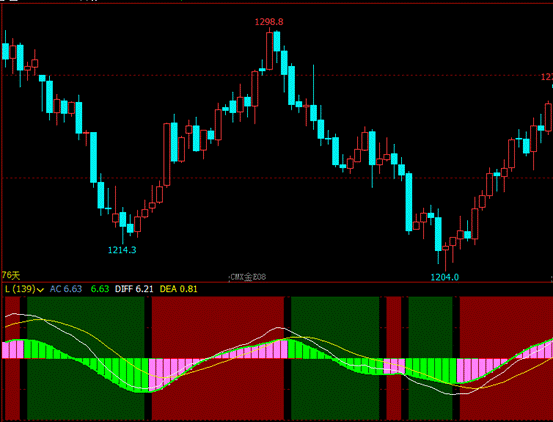Click the 76天 period label
The width and height of the screenshot is (553, 422).
click(x=11, y=275)
